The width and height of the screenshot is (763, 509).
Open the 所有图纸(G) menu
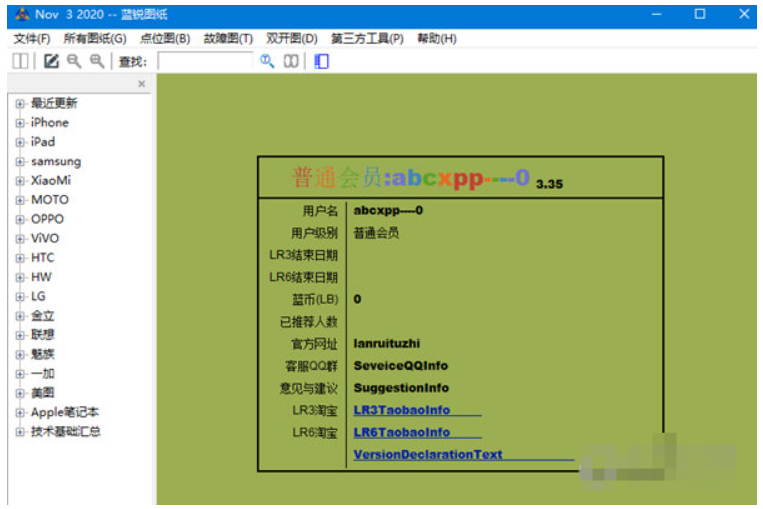(x=95, y=38)
